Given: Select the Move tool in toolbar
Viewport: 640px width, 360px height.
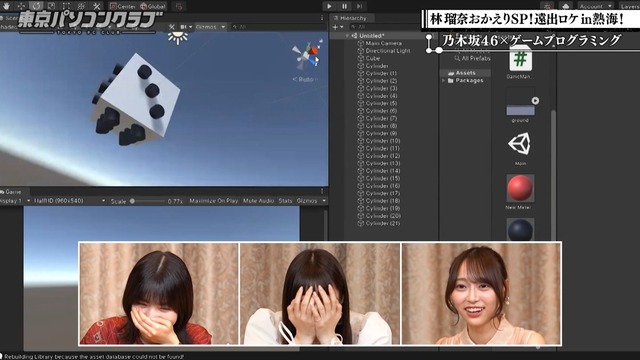Looking at the screenshot, I should pos(21,6).
